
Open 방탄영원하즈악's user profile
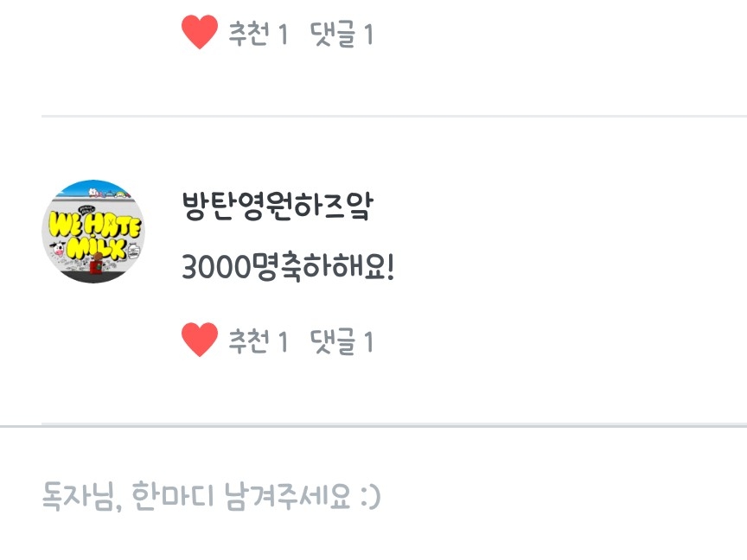click(x=278, y=207)
